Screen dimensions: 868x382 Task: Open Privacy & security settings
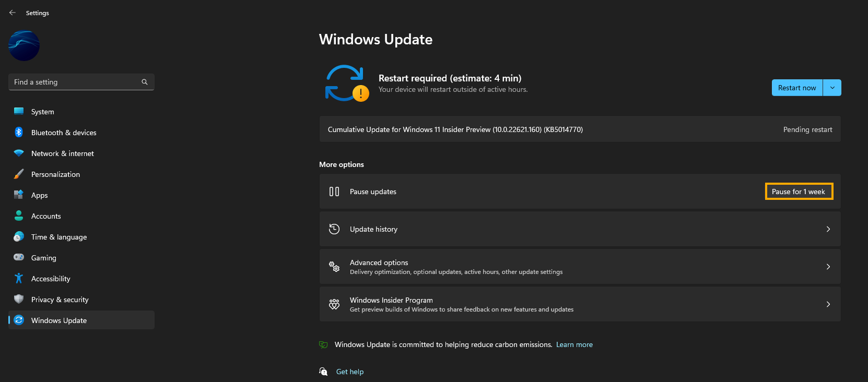click(81, 300)
